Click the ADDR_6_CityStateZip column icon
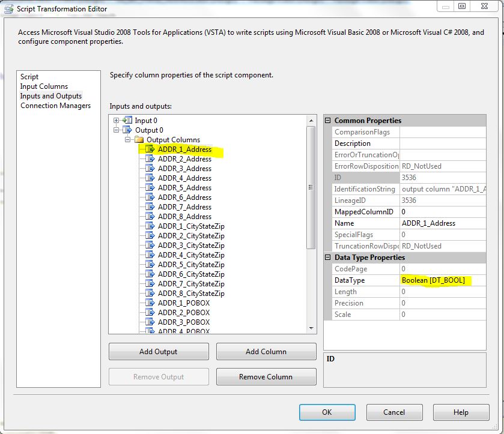Image resolution: width=504 pixels, height=434 pixels. tap(150, 274)
